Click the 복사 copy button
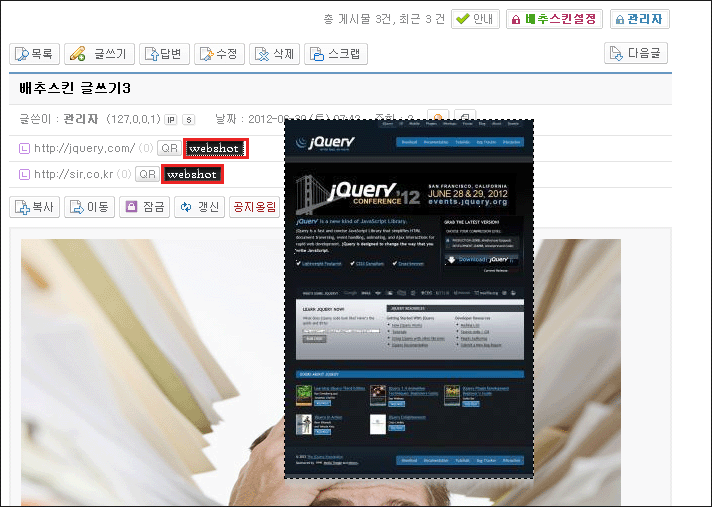The width and height of the screenshot is (712, 507). click(35, 207)
